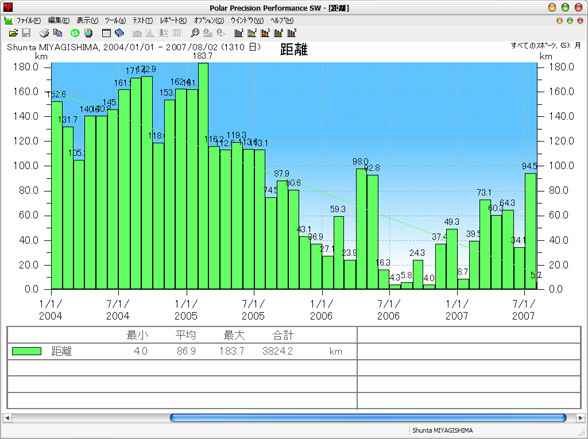
Task: Click the 最小 column header
Action: click(x=137, y=335)
